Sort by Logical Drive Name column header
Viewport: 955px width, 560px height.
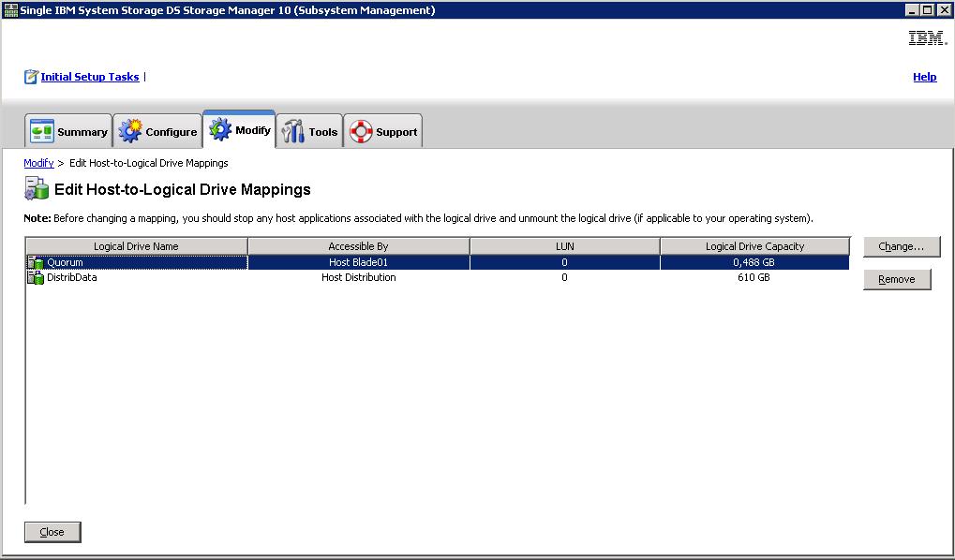pos(136,246)
